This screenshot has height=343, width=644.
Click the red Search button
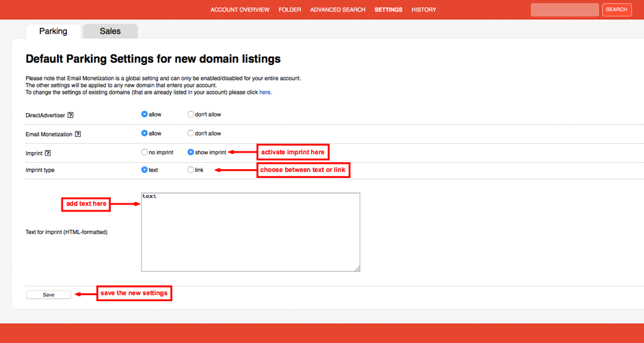point(616,10)
